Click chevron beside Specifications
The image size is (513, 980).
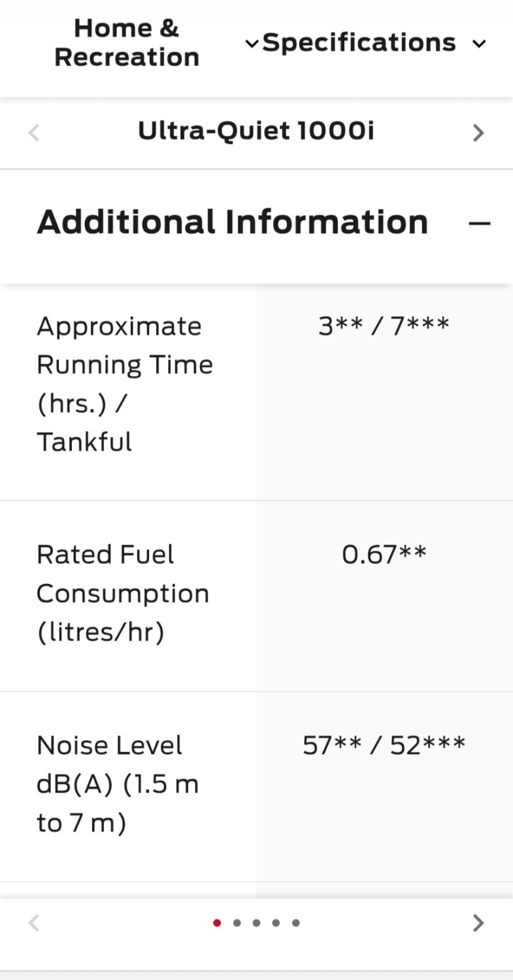pos(479,44)
